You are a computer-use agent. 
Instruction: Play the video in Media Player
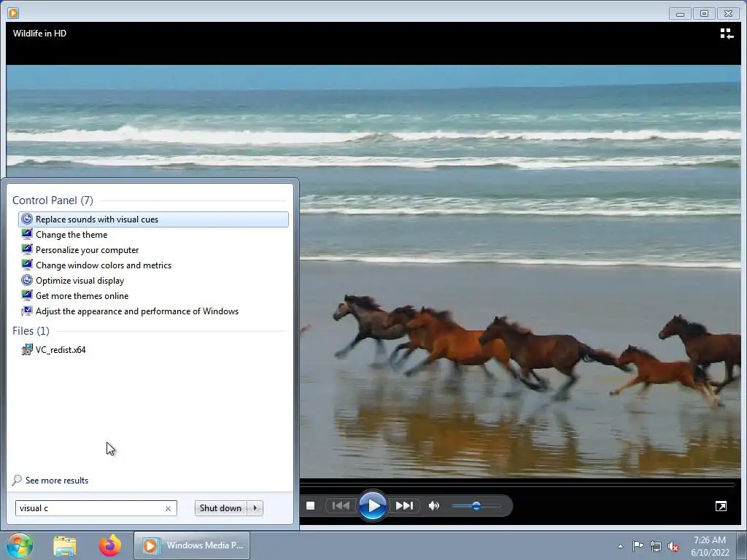373,506
